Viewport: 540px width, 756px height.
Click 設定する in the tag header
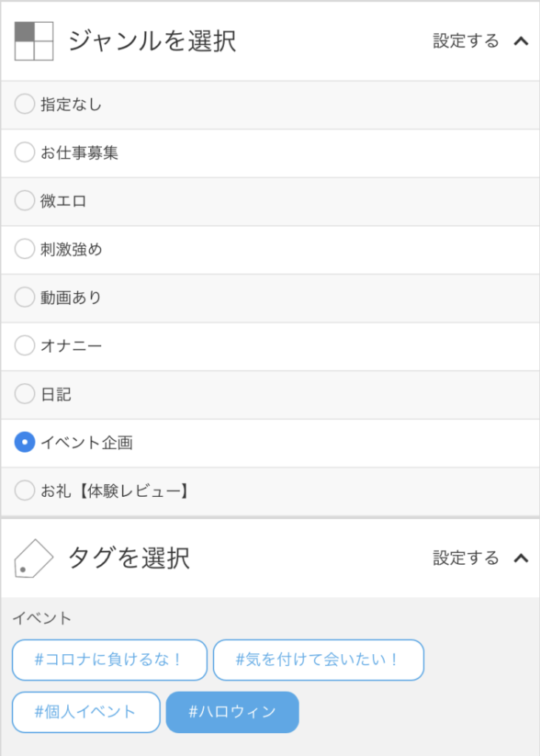coord(466,558)
